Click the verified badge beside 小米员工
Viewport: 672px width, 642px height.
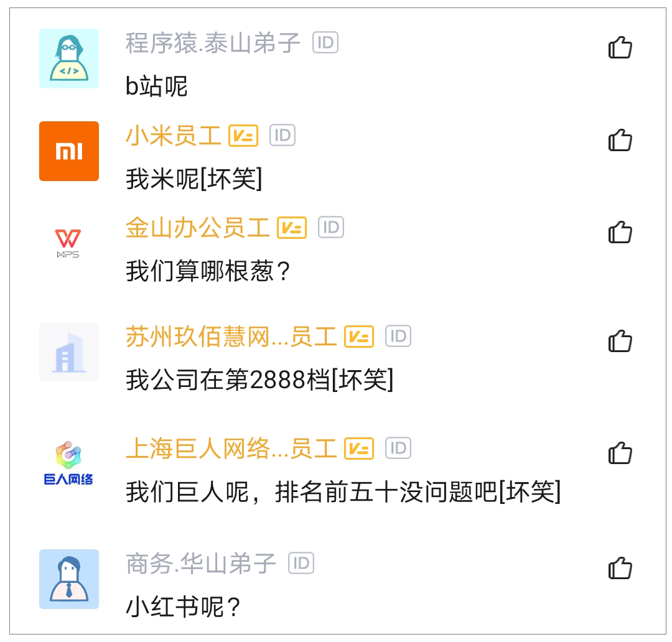[x=243, y=136]
